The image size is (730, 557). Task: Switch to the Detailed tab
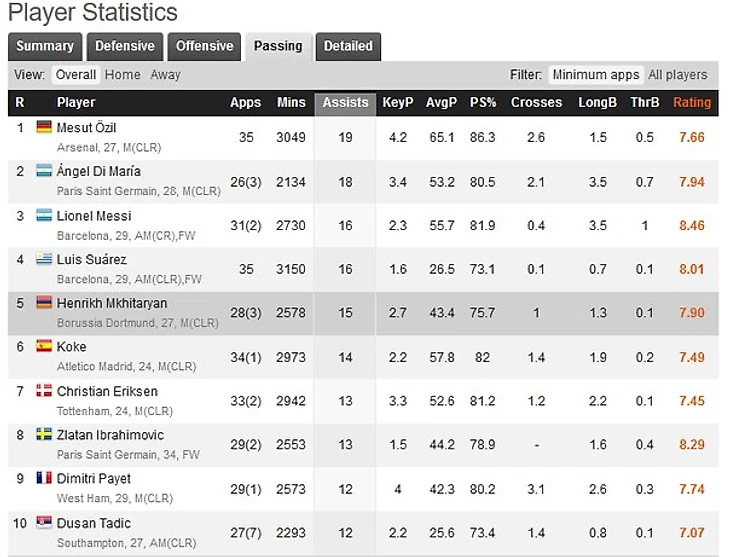tap(348, 46)
